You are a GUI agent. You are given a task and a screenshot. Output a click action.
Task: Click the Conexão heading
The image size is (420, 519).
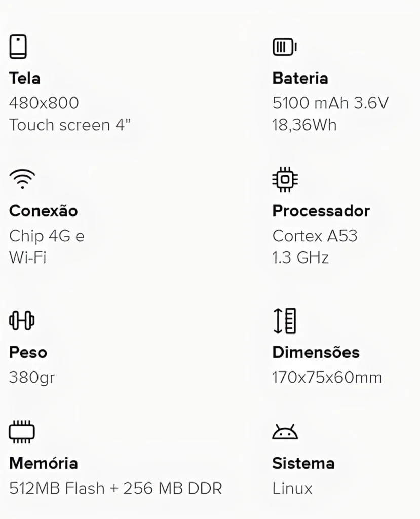pos(44,211)
